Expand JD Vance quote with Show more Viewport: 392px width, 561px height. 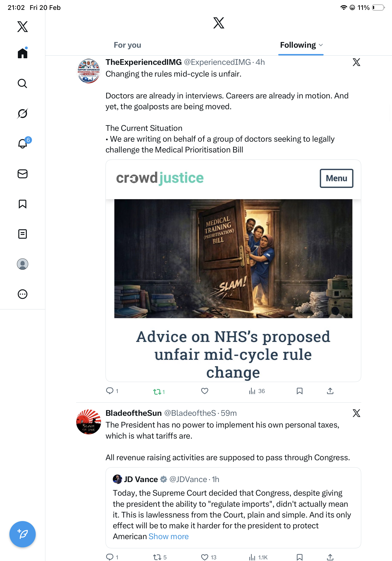point(168,536)
